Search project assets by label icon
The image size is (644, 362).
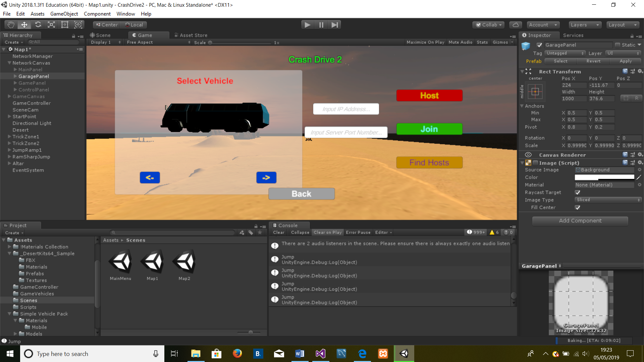tap(251, 233)
